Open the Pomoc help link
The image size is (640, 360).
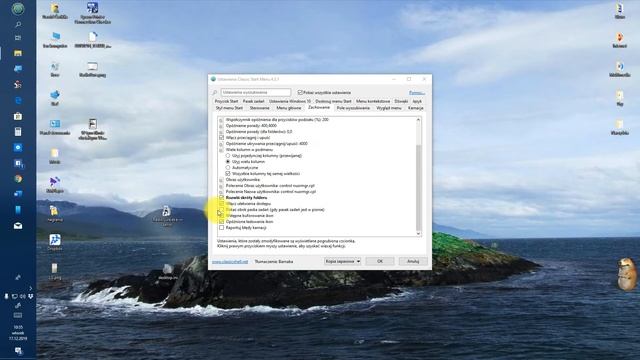416,93
